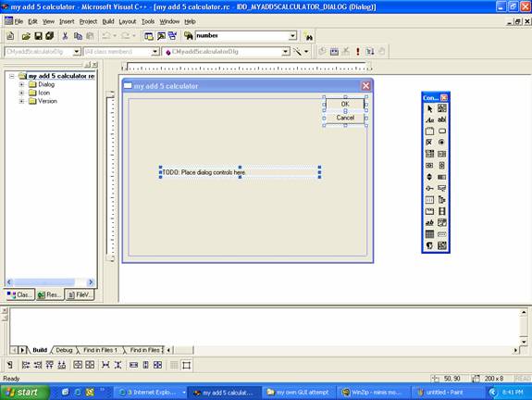Image resolution: width=532 pixels, height=400 pixels.
Task: Click the workspace pane horizontal scrollbar
Action: pyautogui.click(x=50, y=281)
